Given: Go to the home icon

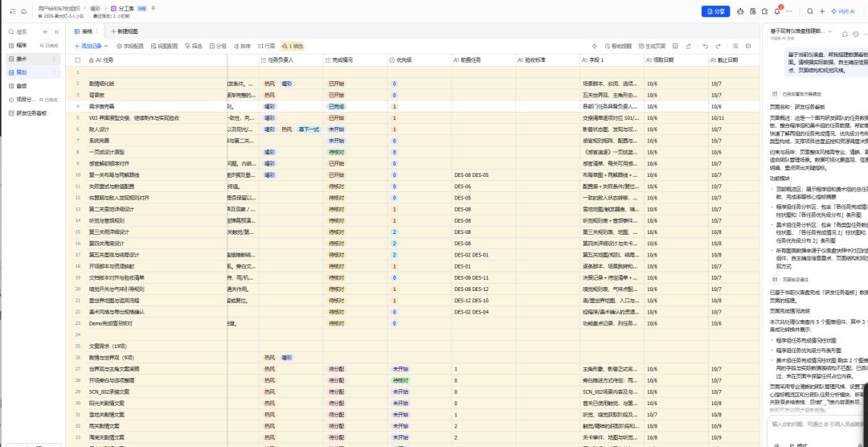Looking at the screenshot, I should (x=24, y=11).
